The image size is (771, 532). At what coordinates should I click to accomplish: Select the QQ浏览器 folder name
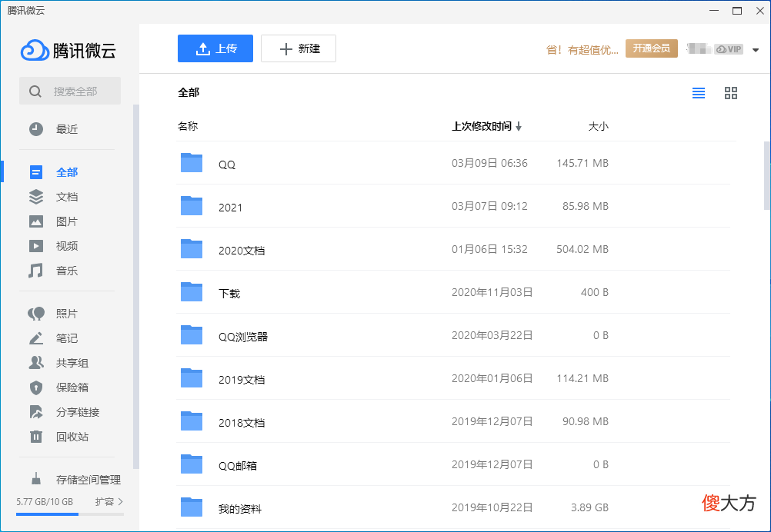tap(243, 337)
